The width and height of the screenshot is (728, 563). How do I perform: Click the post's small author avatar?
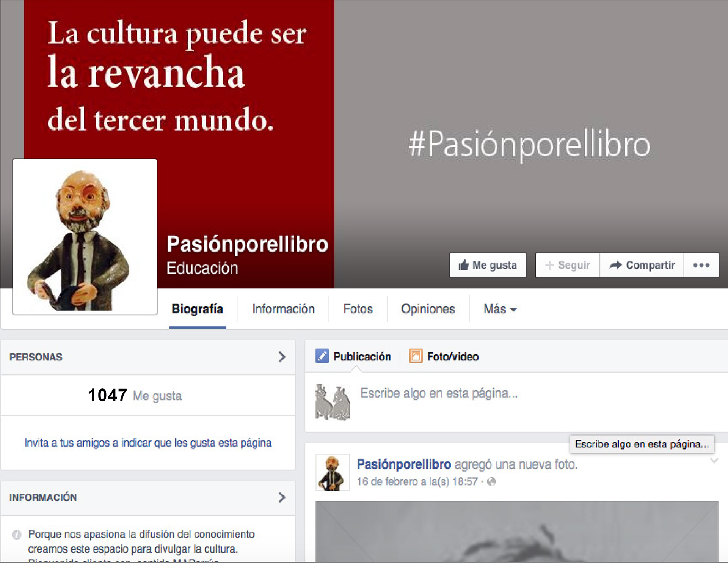[333, 472]
